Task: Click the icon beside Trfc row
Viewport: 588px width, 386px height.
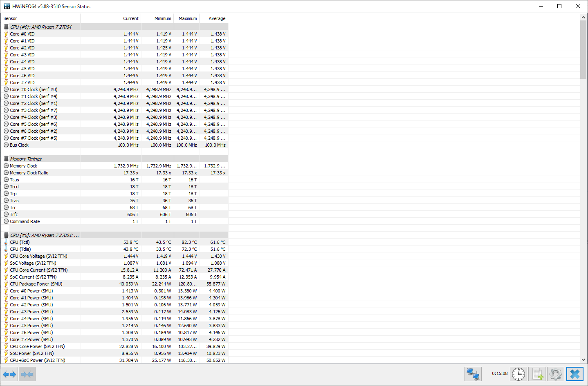Action: pos(6,214)
